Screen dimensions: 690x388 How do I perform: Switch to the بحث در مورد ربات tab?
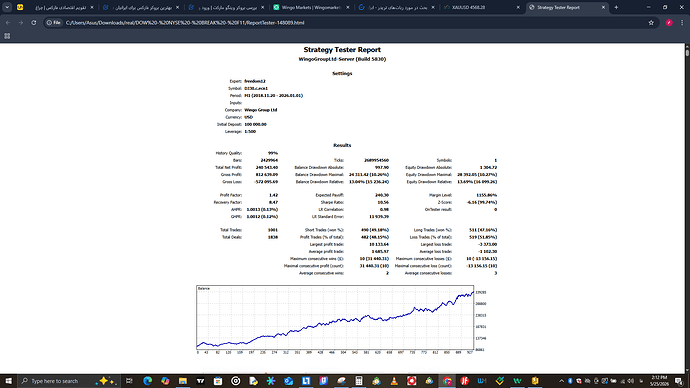click(396, 7)
